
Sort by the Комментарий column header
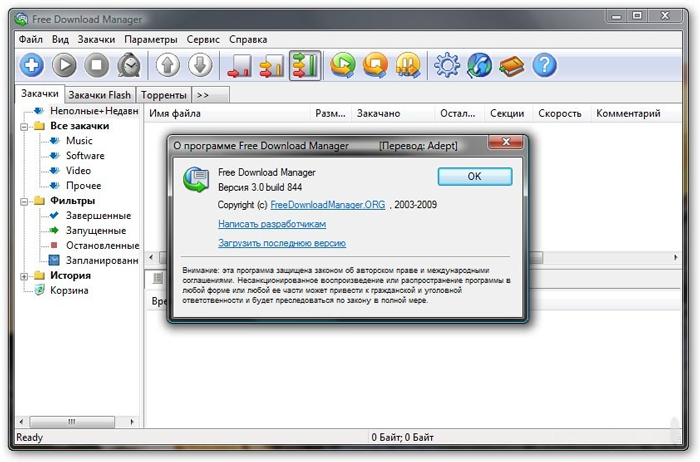636,113
